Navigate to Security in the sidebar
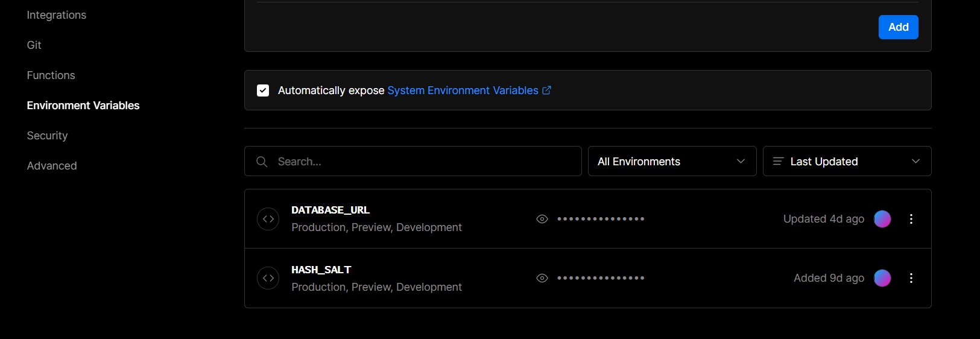980x339 pixels. click(x=48, y=136)
